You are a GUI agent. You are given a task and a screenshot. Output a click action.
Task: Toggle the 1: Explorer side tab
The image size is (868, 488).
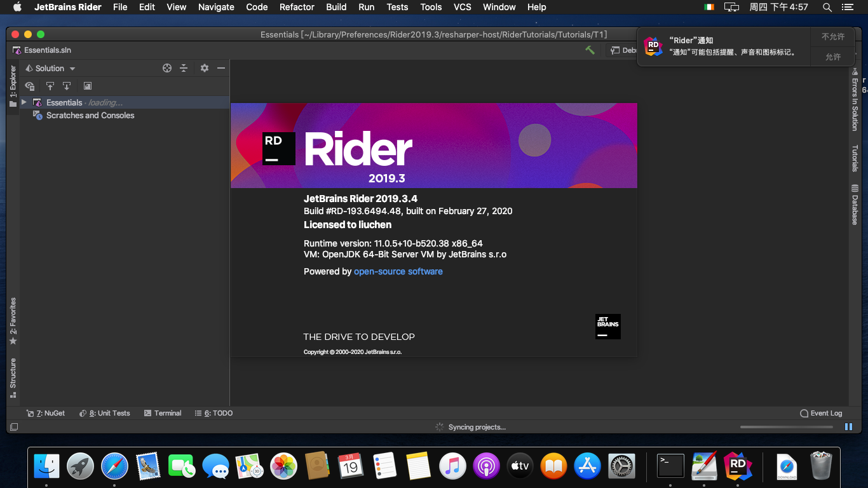pyautogui.click(x=13, y=86)
